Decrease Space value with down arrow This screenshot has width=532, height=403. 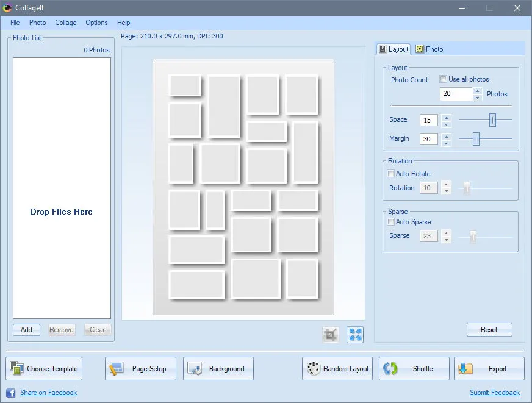pyautogui.click(x=446, y=124)
